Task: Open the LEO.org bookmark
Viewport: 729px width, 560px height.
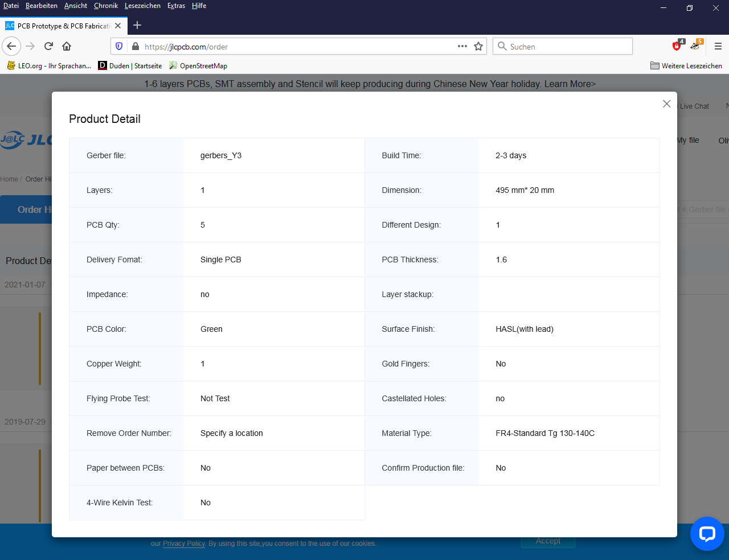Action: [49, 65]
